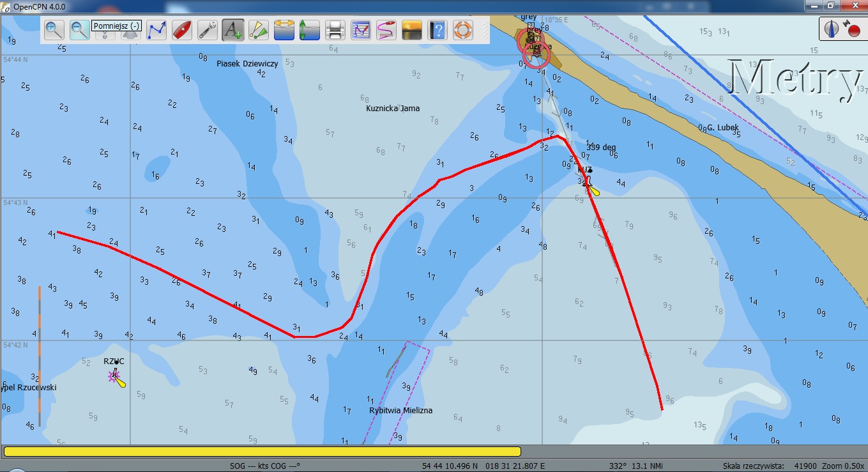Viewport: 868px width, 472px height.
Task: Change color scheme with sunset icon
Action: [412, 30]
